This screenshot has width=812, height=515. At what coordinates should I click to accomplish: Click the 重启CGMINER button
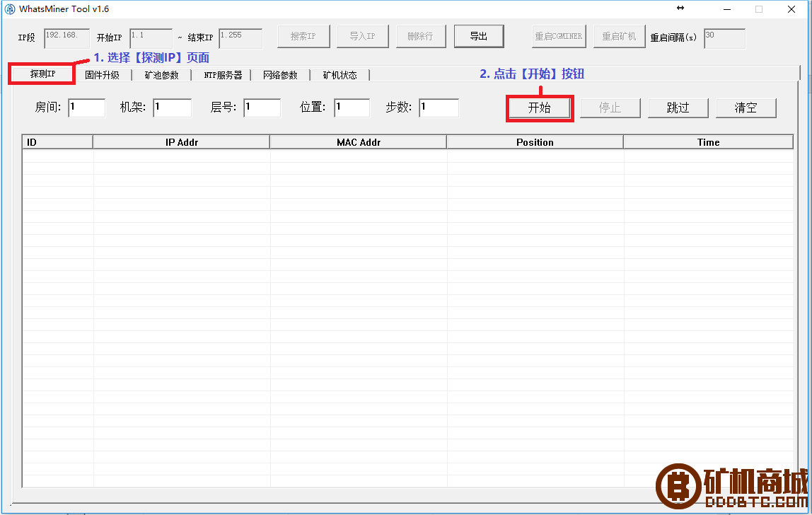[559, 36]
